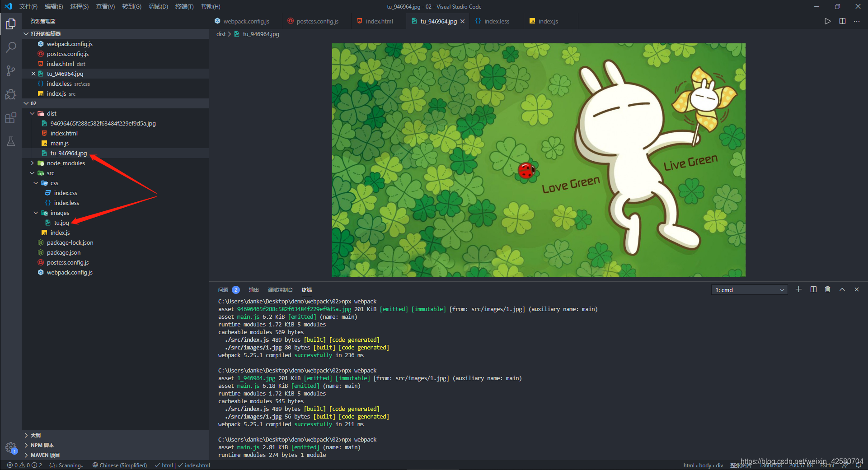Switch to the index.html editor tab
This screenshot has width=868, height=470.
[379, 21]
